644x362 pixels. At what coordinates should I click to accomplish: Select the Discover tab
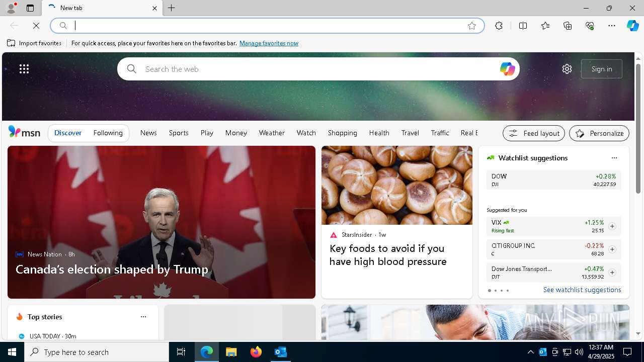click(x=68, y=133)
